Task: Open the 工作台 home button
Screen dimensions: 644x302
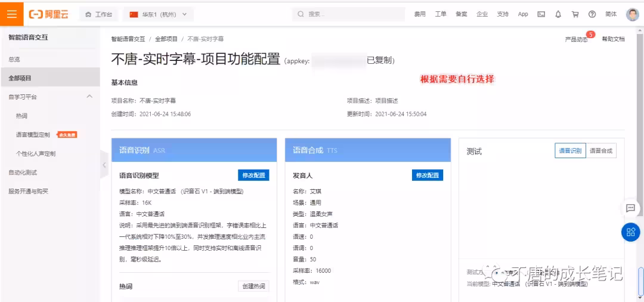Action: coord(98,14)
